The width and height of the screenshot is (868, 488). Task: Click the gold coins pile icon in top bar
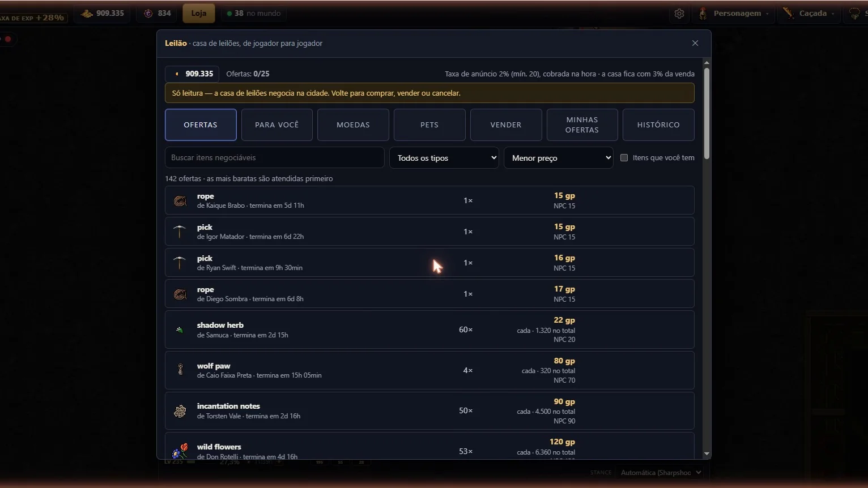[87, 13]
